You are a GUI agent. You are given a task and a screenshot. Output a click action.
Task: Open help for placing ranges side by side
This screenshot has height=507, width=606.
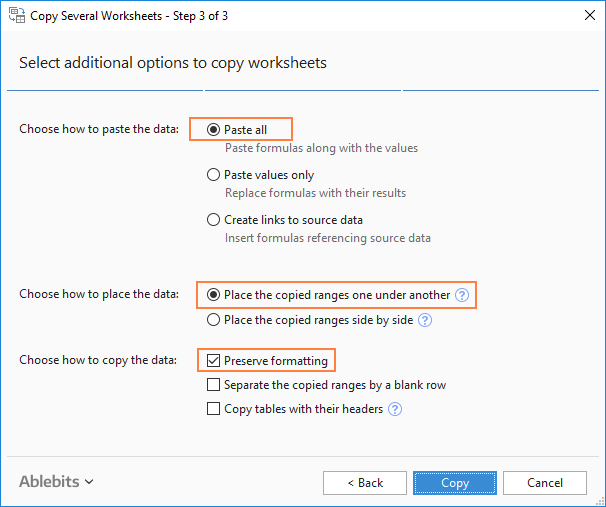click(x=425, y=320)
